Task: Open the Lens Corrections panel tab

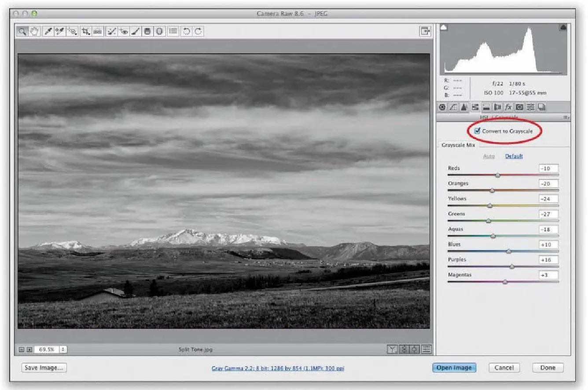Action: coord(497,107)
